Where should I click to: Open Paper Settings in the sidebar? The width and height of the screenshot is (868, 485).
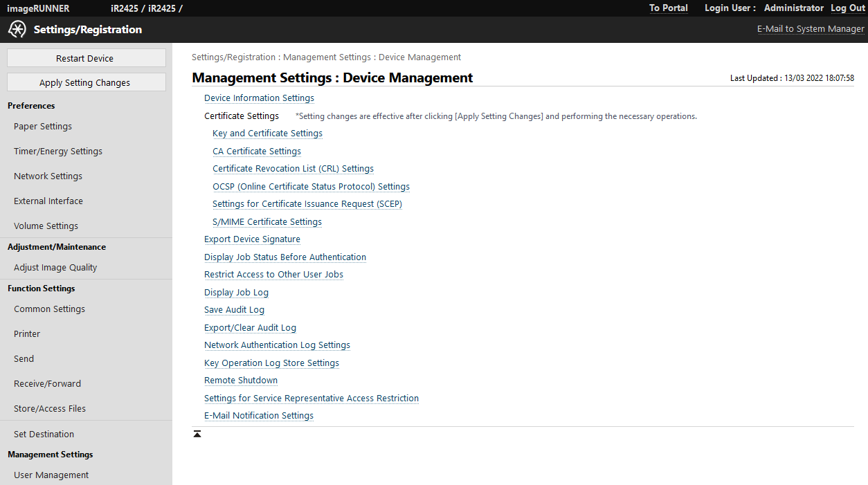43,127
